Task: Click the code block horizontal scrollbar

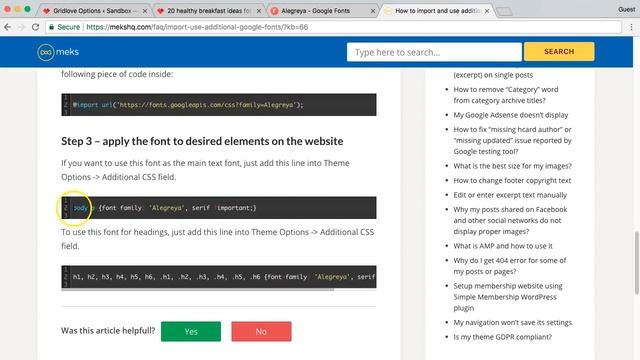Action: (x=198, y=289)
